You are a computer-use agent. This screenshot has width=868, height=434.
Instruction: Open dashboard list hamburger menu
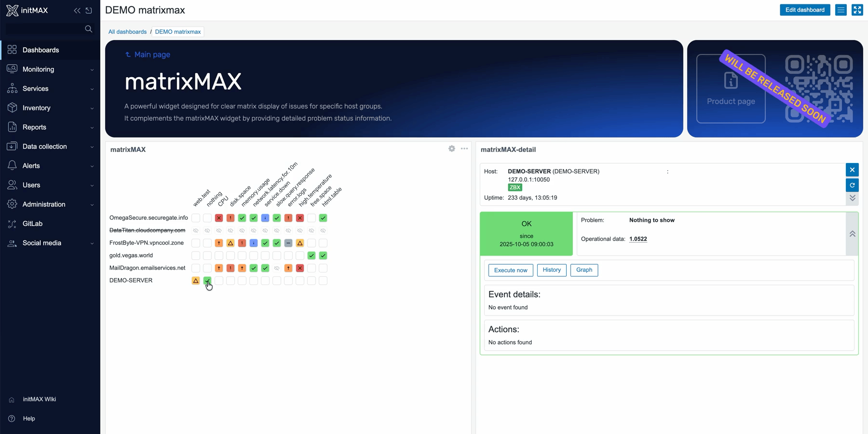point(841,10)
